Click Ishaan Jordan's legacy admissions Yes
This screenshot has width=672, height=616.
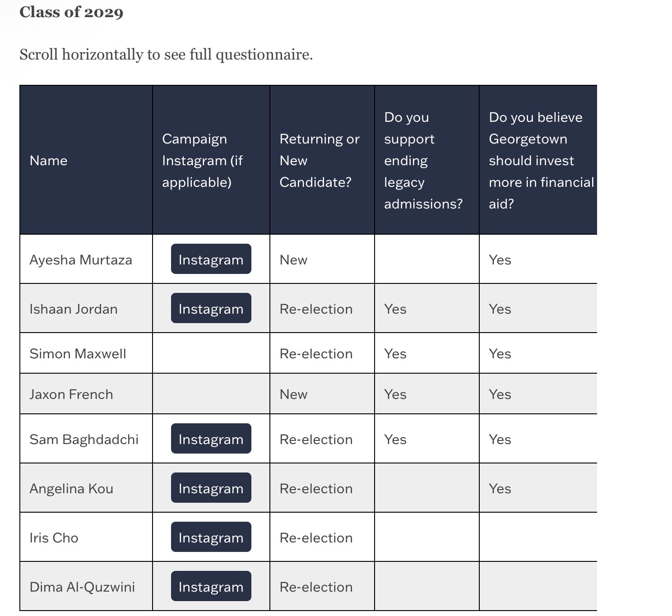click(395, 309)
